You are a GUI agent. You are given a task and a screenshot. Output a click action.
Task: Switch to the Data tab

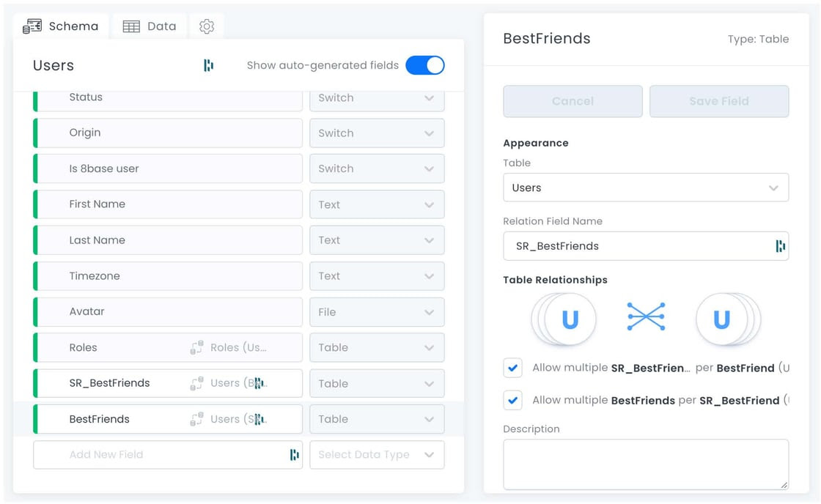150,26
